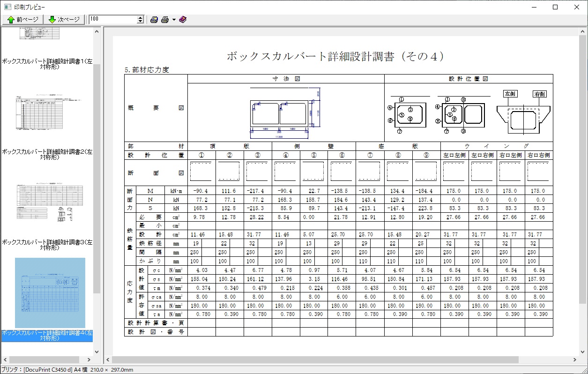Go to next page with 次ページ button
Image resolution: width=588 pixels, height=374 pixels.
(64, 20)
